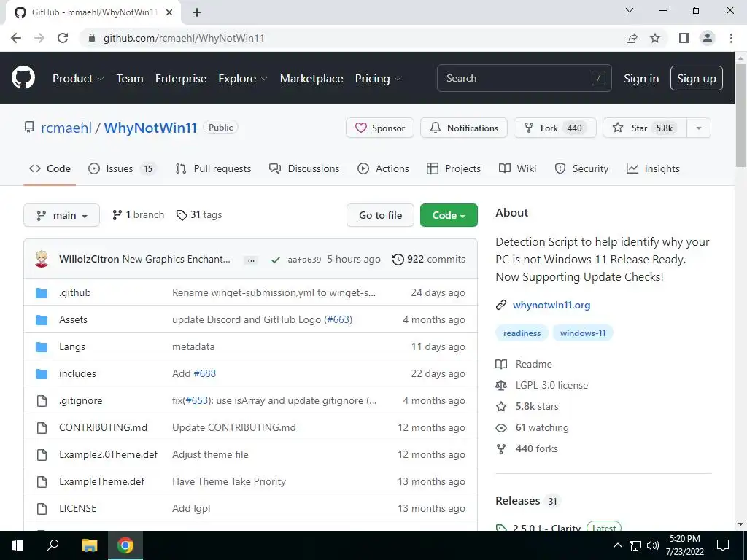Open the Langs folder

(72, 346)
